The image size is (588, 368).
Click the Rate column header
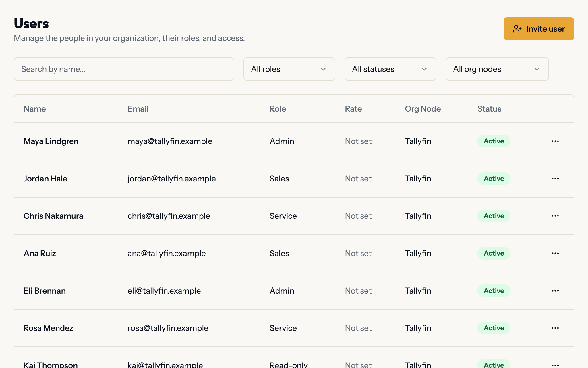[353, 109]
